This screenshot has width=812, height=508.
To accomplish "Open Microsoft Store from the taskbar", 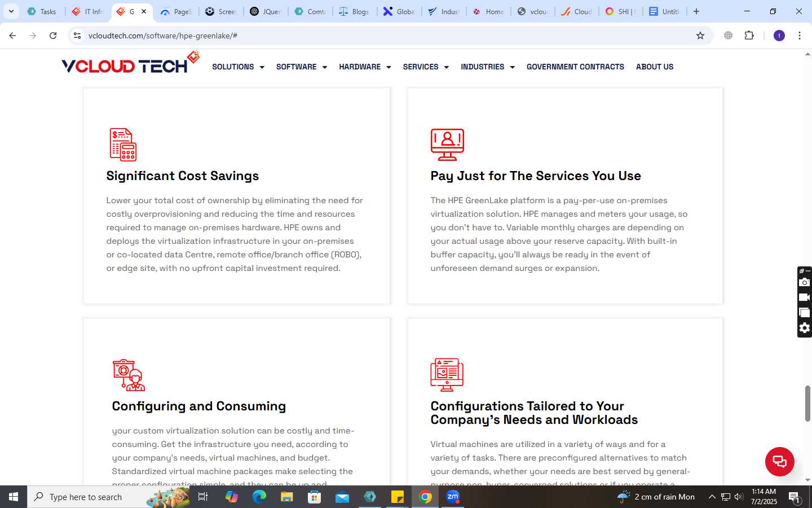I will 315,497.
